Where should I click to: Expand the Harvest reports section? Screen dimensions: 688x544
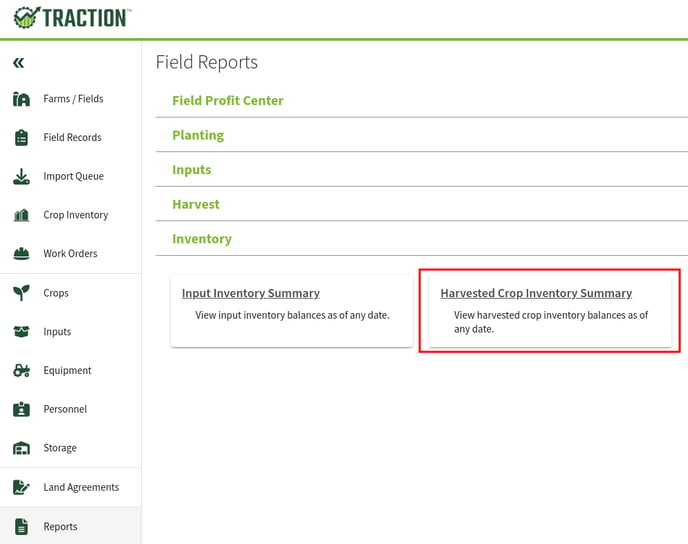click(x=196, y=204)
